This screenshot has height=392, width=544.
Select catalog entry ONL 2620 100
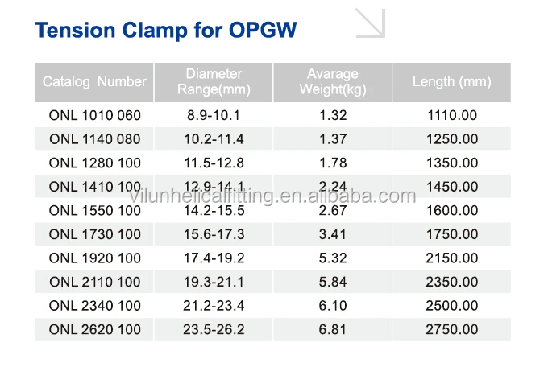[x=94, y=329]
